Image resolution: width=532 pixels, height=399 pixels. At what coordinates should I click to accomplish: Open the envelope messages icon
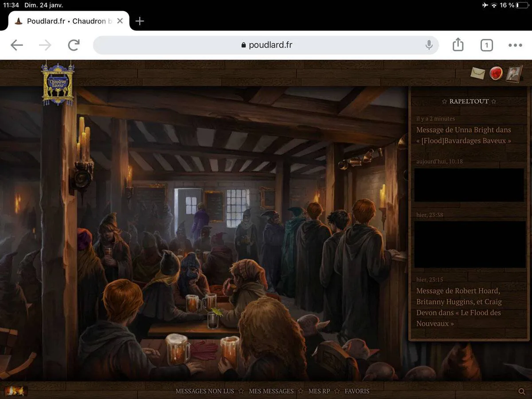click(477, 73)
